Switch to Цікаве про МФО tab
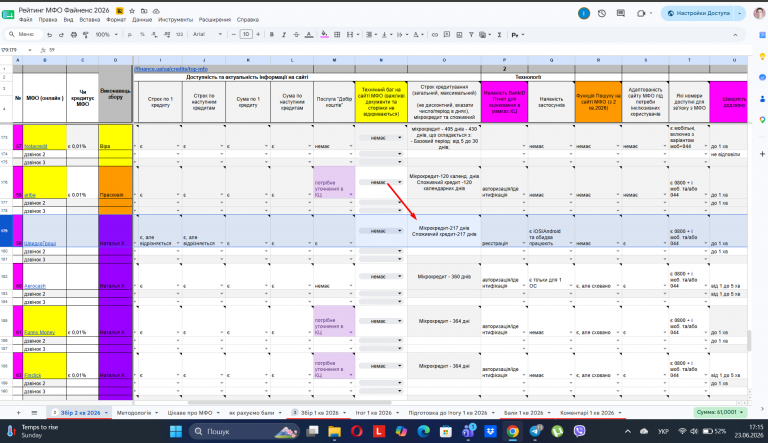This screenshot has width=768, height=443. point(190,413)
